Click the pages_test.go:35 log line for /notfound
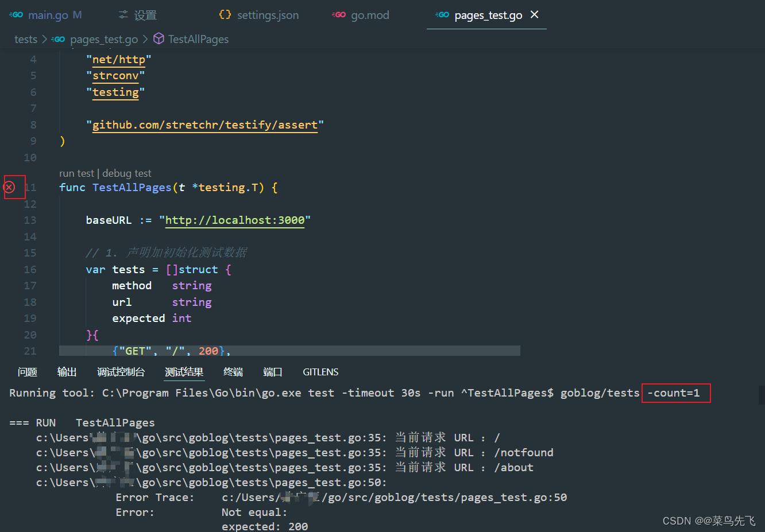Image resolution: width=765 pixels, height=532 pixels. point(295,453)
